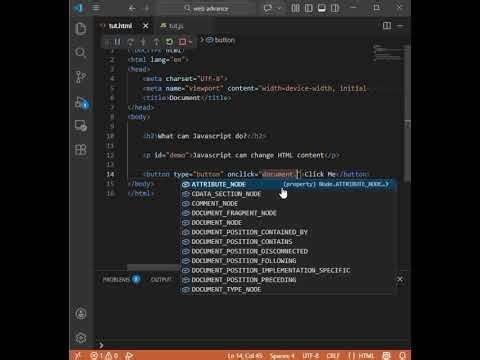Open the Explorer view in activity bar
Viewport: 480px width, 360px height.
coord(81,29)
